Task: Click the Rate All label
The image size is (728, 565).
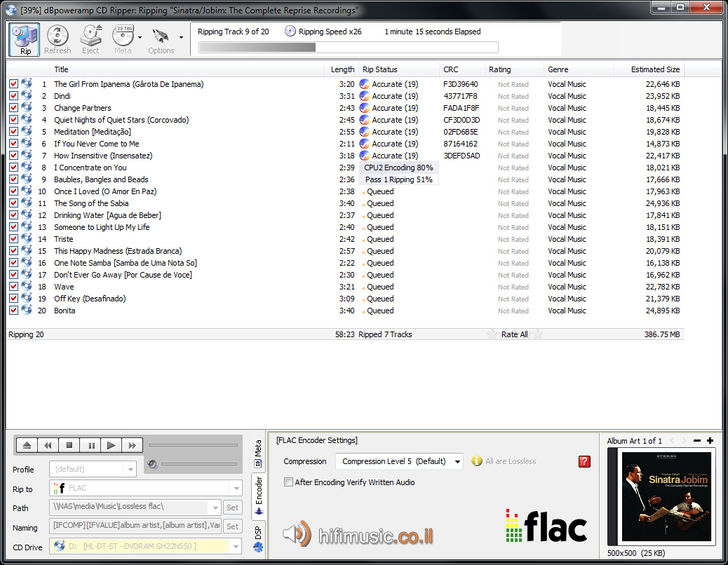Action: click(514, 334)
